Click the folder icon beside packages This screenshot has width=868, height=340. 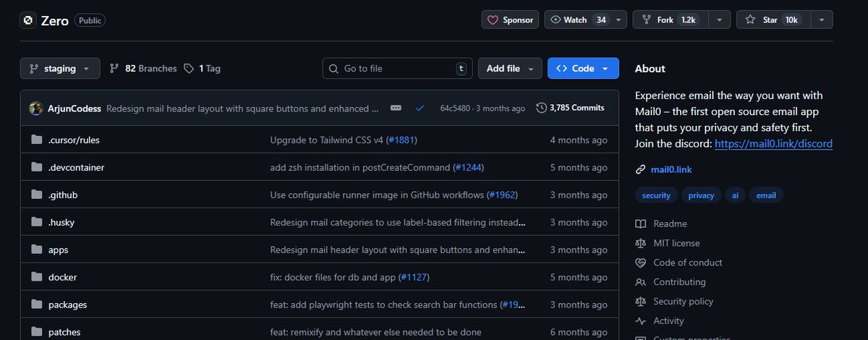(x=36, y=305)
